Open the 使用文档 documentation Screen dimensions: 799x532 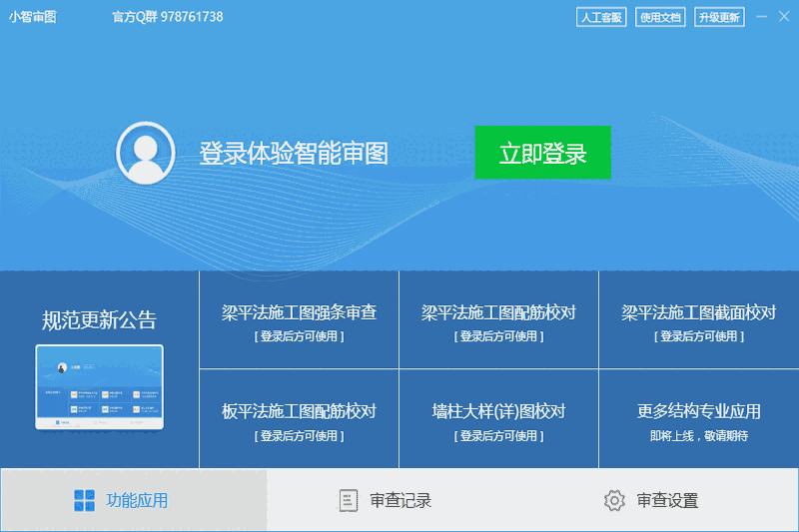660,17
